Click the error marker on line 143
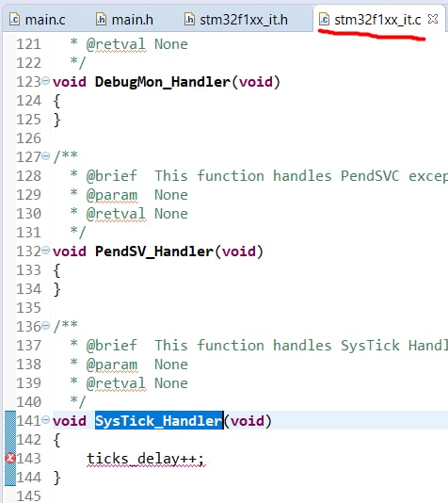This screenshot has height=503, width=448. pos(10,458)
